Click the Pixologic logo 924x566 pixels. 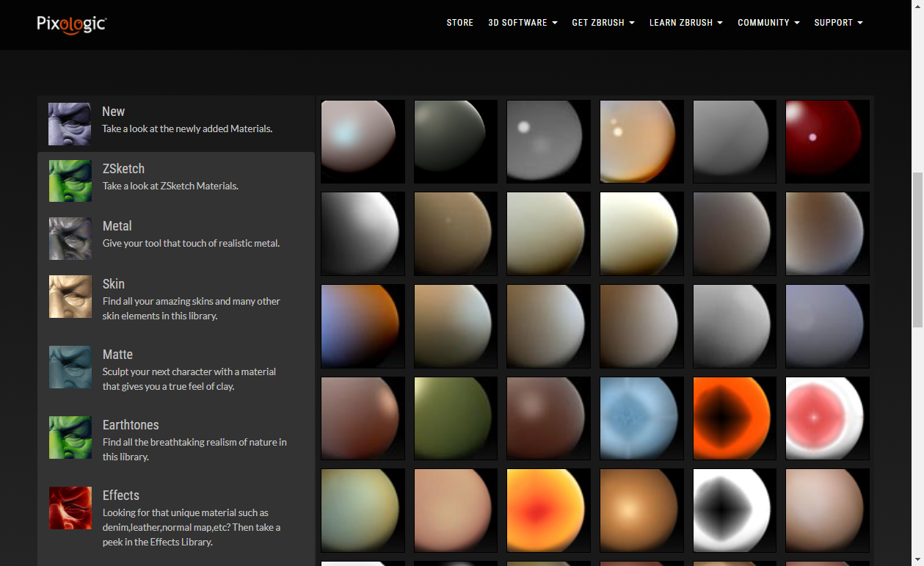coord(72,23)
